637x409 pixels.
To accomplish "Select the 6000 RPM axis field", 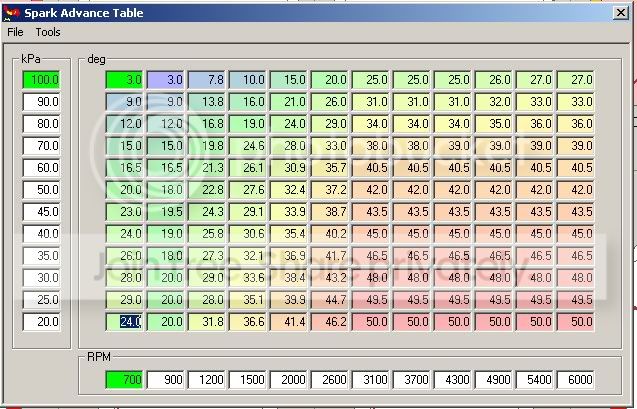I will (x=576, y=380).
